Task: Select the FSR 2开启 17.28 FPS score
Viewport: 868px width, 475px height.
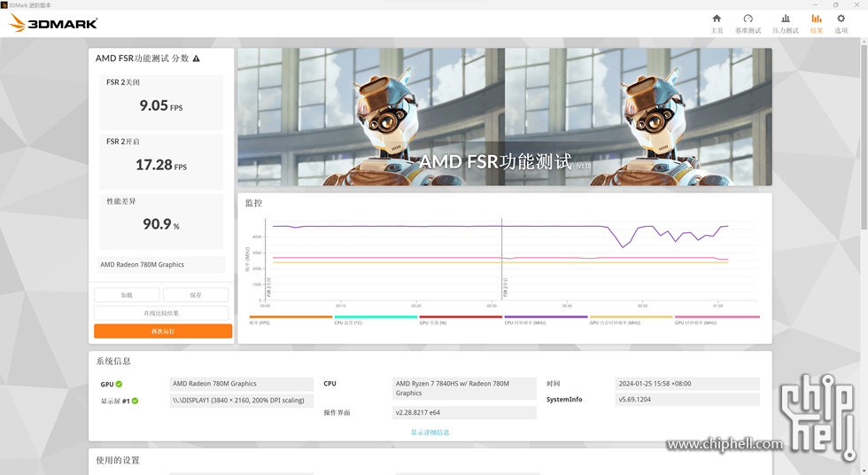Action: pos(161,165)
